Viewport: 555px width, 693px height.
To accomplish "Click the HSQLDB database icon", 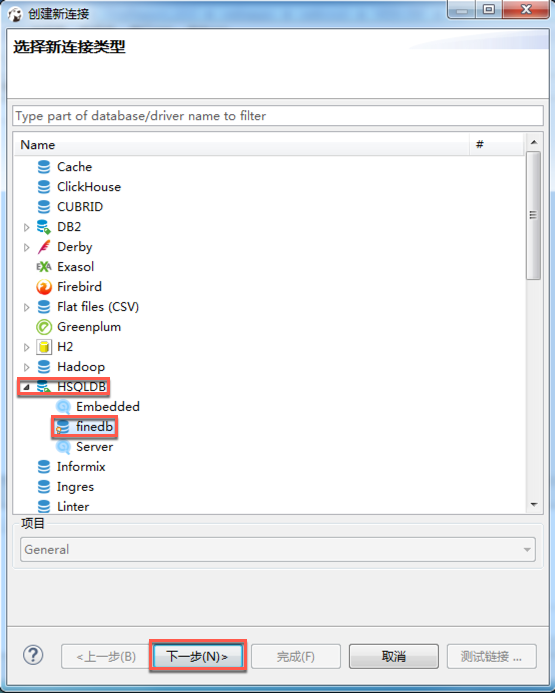I will point(44,387).
